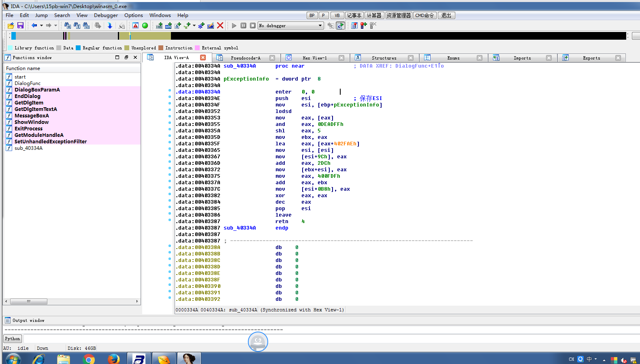Click the red X delete toolbar icon

pyautogui.click(x=220, y=26)
